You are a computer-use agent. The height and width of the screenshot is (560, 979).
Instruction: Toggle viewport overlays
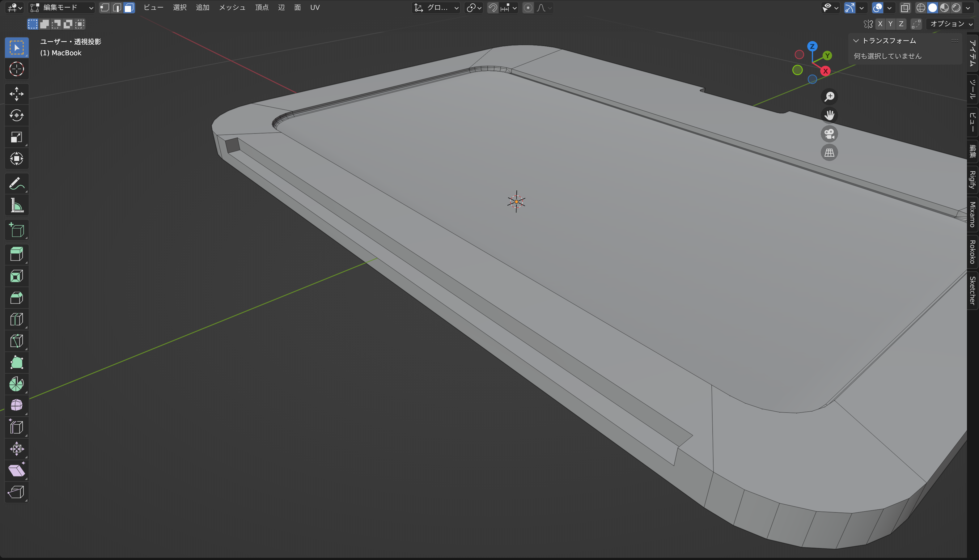[878, 8]
